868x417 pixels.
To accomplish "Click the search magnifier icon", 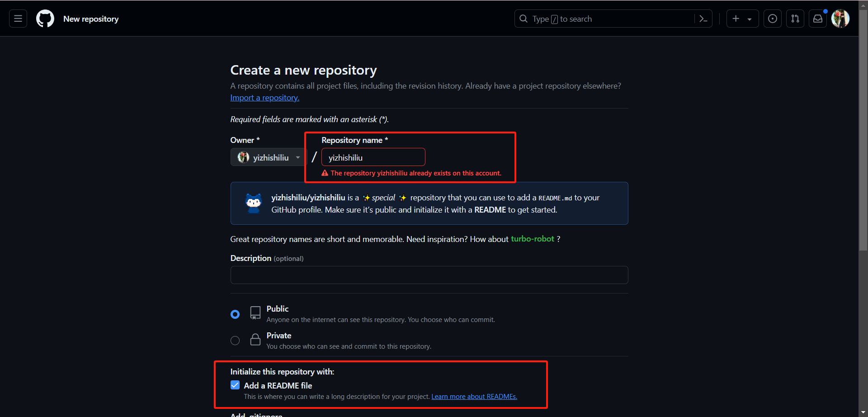I will tap(524, 19).
